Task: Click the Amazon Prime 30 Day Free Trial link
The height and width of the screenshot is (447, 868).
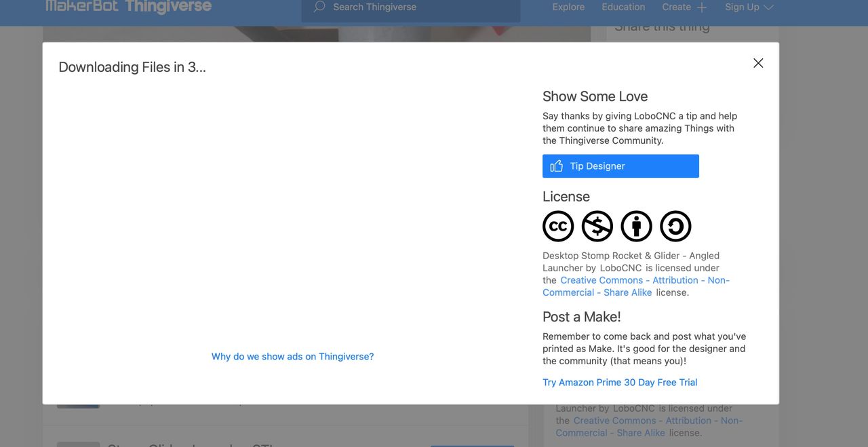Action: click(619, 382)
